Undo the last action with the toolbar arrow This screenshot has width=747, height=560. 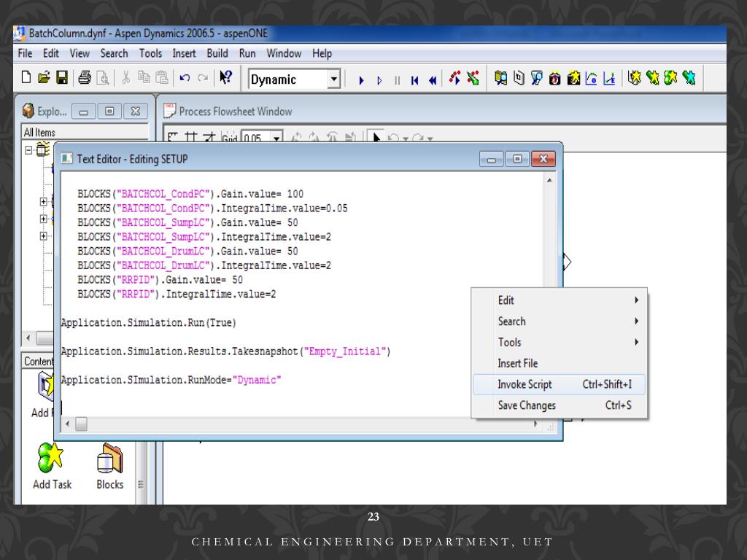(x=185, y=77)
